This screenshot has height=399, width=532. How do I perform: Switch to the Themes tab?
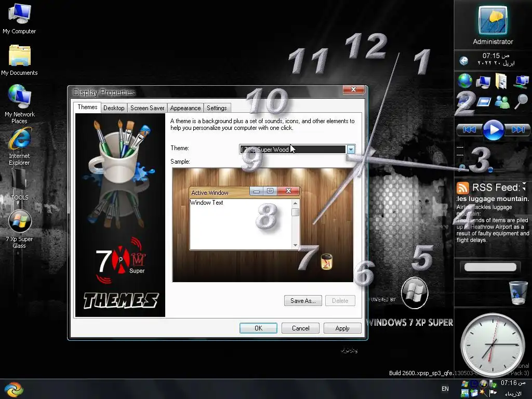tap(87, 107)
